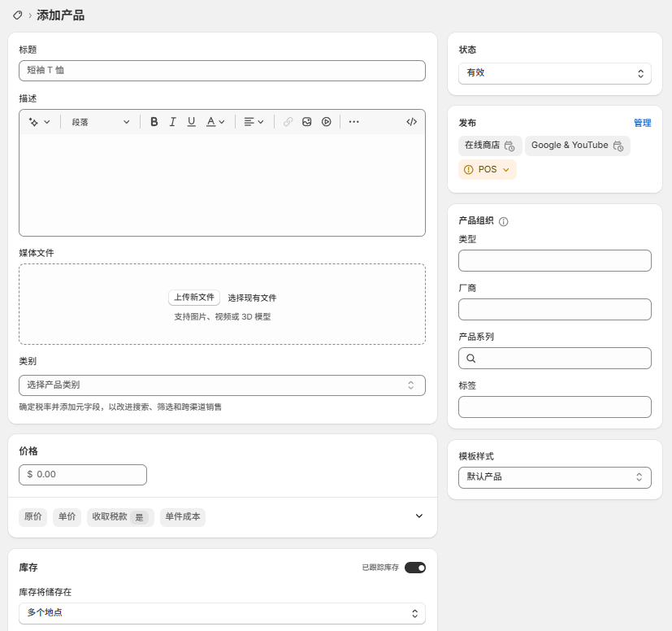Open more editor options via ellipsis icon
Viewport: 672px width, 631px height.
coord(353,121)
